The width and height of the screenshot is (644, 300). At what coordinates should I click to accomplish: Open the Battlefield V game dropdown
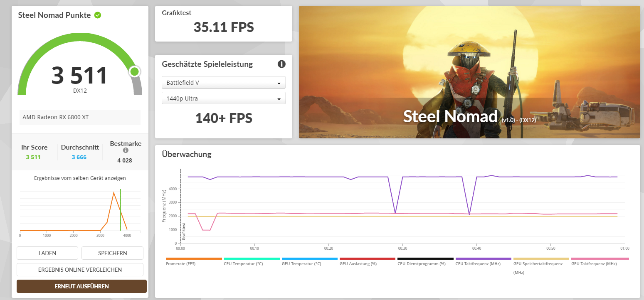(224, 82)
